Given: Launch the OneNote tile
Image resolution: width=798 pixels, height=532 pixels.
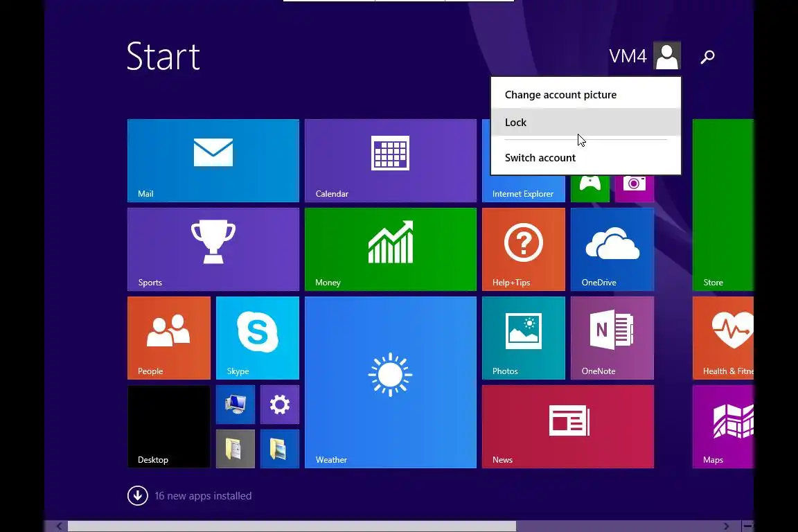Looking at the screenshot, I should pos(612,338).
